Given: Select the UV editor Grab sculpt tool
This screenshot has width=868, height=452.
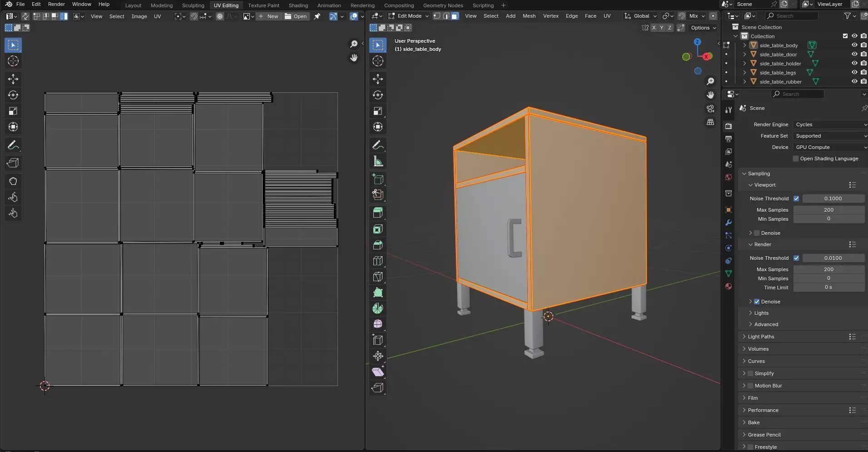Looking at the screenshot, I should tap(13, 181).
